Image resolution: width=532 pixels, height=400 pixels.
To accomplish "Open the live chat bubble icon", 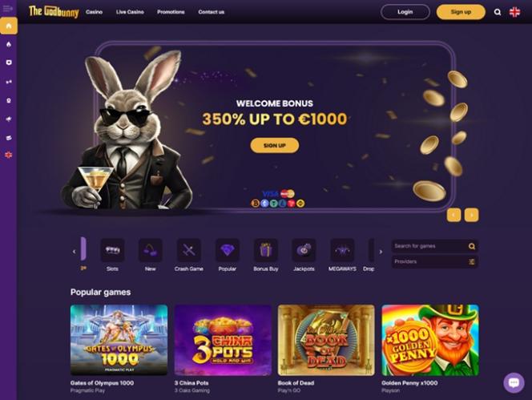I will tap(514, 382).
